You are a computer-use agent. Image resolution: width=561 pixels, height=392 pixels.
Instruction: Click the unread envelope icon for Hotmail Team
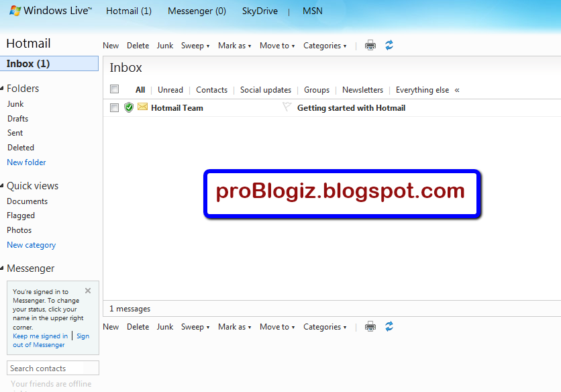click(x=142, y=107)
